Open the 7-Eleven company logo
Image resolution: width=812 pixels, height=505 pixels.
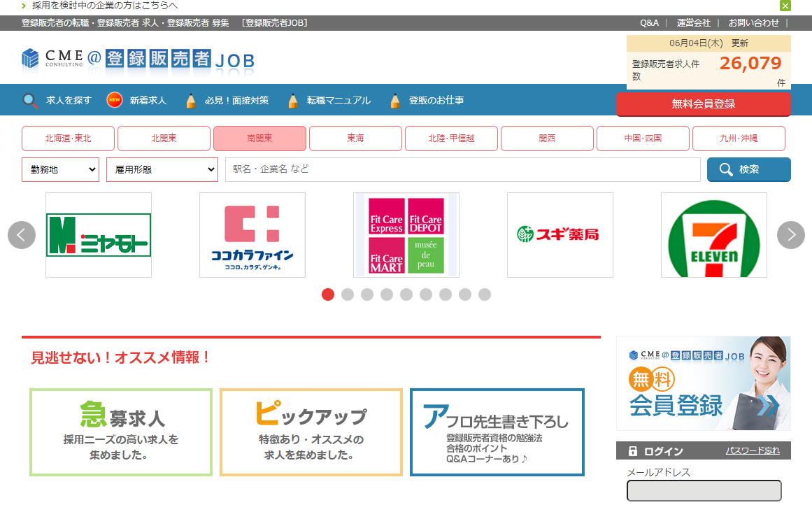coord(713,235)
